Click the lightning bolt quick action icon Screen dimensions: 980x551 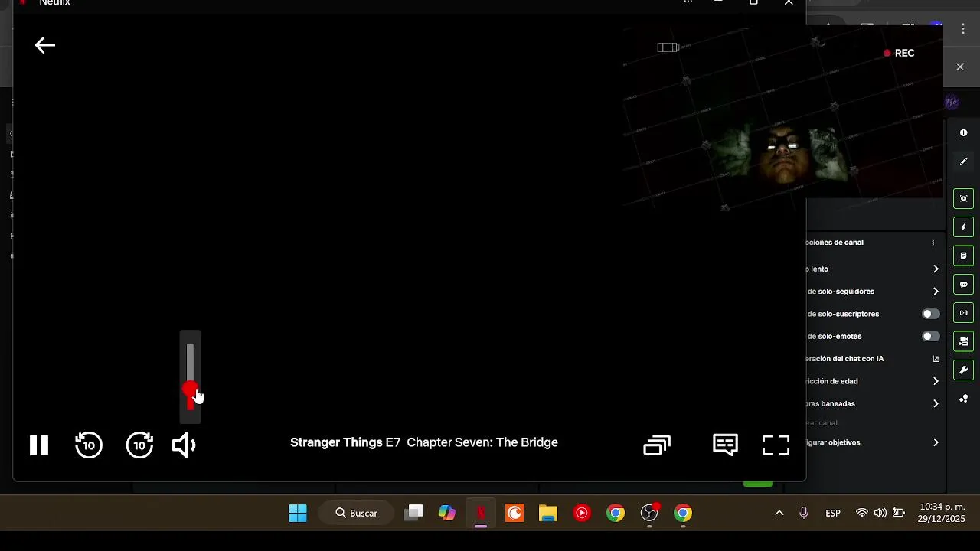coord(964,227)
